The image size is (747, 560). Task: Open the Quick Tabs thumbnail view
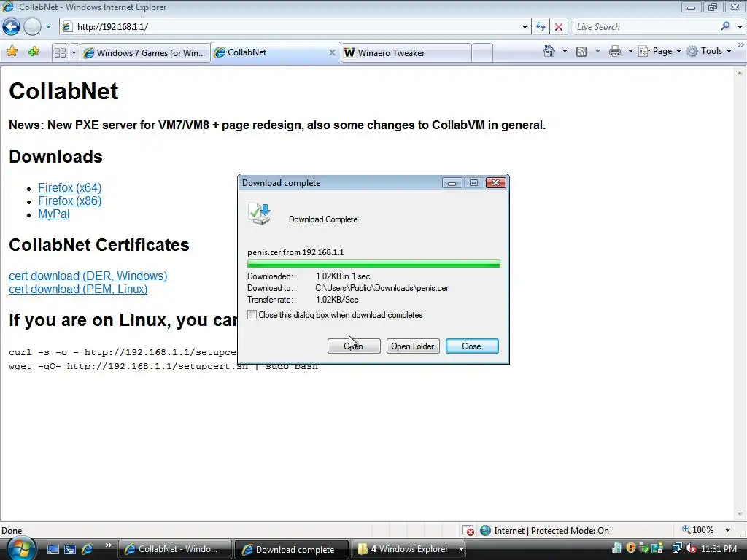(x=60, y=52)
